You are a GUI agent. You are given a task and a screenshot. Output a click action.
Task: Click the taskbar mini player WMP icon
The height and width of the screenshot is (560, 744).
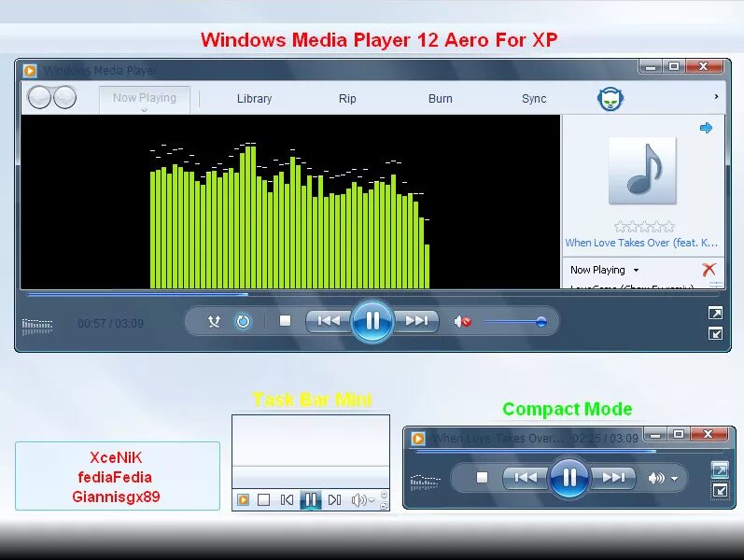coord(243,499)
